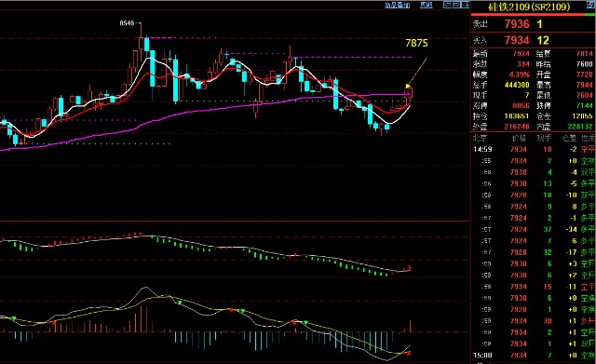This screenshot has width=596, height=364.
Task: Click the 8546 high price label on chart
Action: pyautogui.click(x=127, y=23)
